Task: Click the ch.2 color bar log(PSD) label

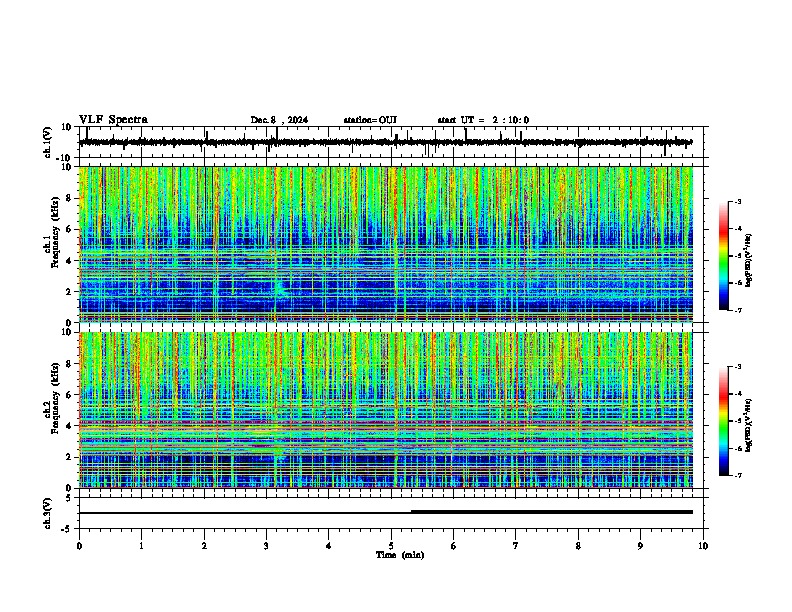Action: point(750,425)
